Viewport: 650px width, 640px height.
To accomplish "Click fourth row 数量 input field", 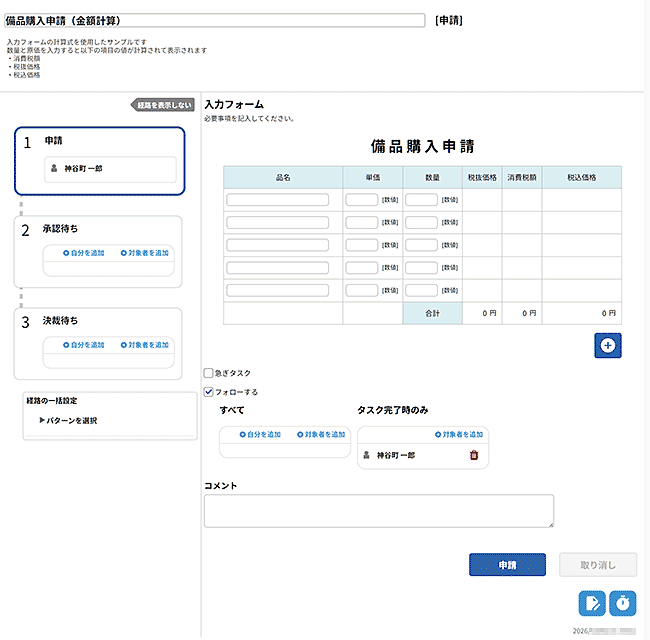I will point(422,268).
